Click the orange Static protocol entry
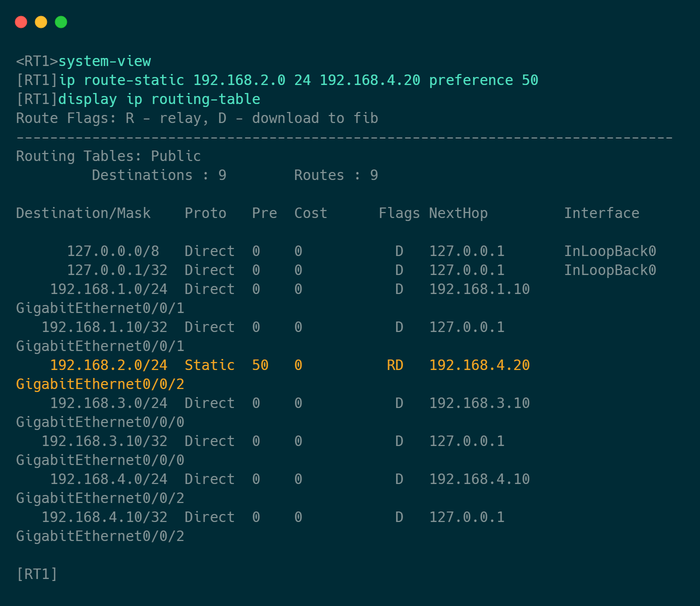Screen dimensions: 700x606 point(209,365)
